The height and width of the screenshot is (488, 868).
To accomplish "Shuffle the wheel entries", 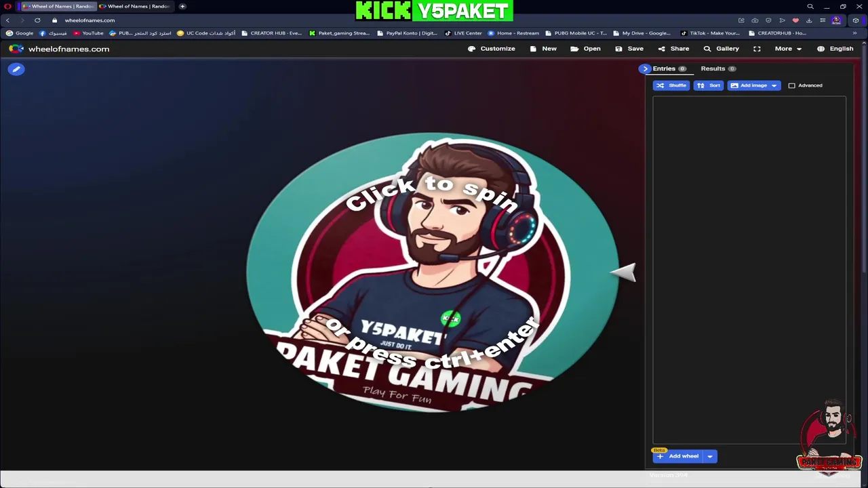I will [x=671, y=85].
